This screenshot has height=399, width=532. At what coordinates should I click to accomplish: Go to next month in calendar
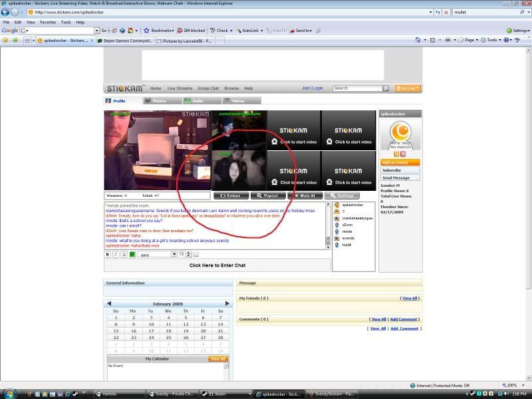227,303
